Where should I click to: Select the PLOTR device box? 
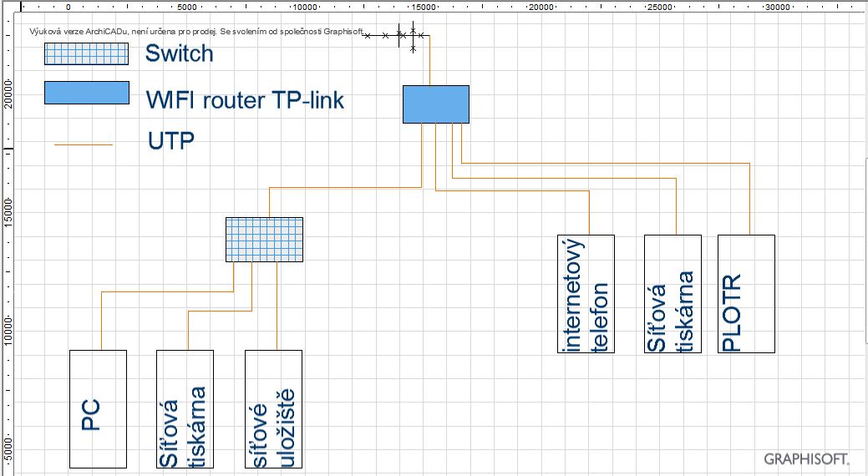746,294
